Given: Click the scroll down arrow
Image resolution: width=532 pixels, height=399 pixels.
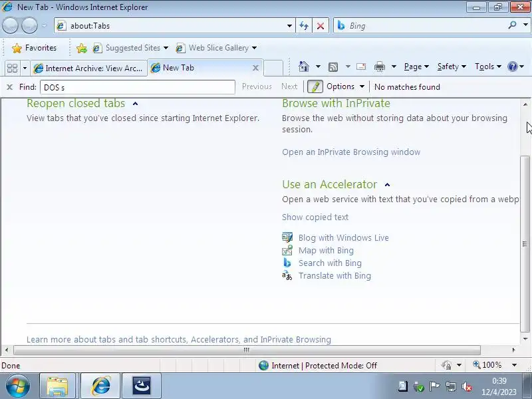Looking at the screenshot, I should tap(525, 338).
